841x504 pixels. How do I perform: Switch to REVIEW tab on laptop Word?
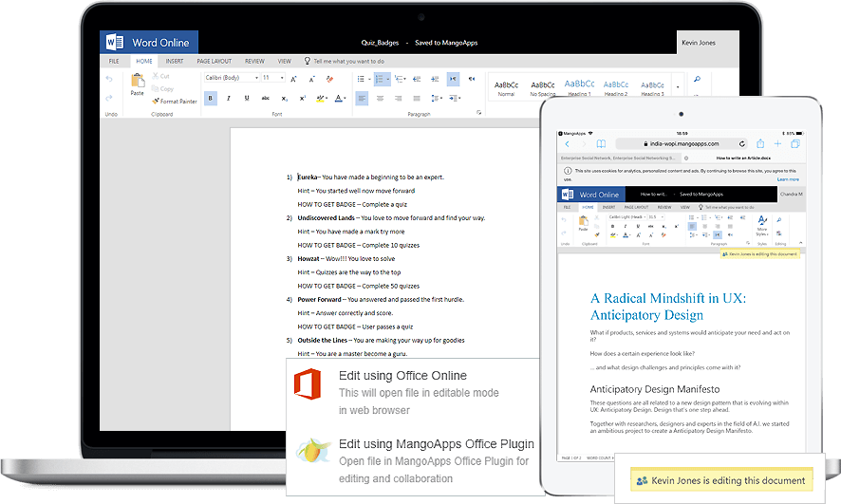[x=254, y=61]
